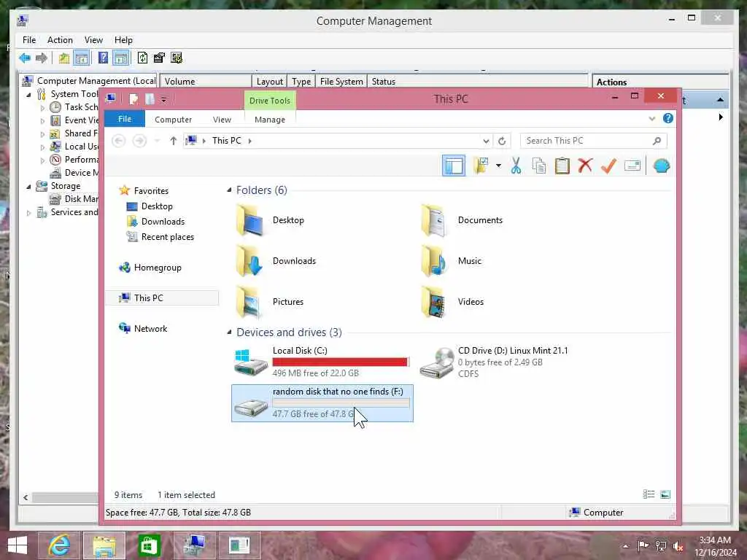This screenshot has height=560, width=747.
Task: Open Manage tab under Drive Tools
Action: pyautogui.click(x=270, y=120)
